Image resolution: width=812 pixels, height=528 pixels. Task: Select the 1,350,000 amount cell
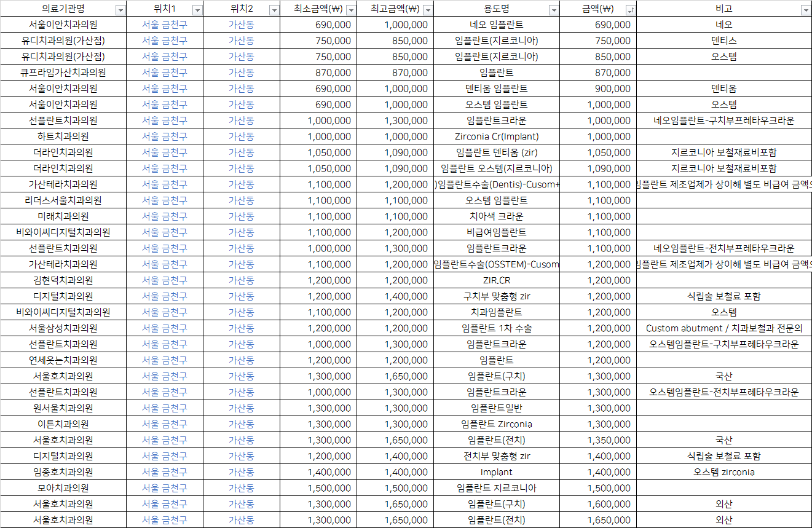[x=598, y=440]
